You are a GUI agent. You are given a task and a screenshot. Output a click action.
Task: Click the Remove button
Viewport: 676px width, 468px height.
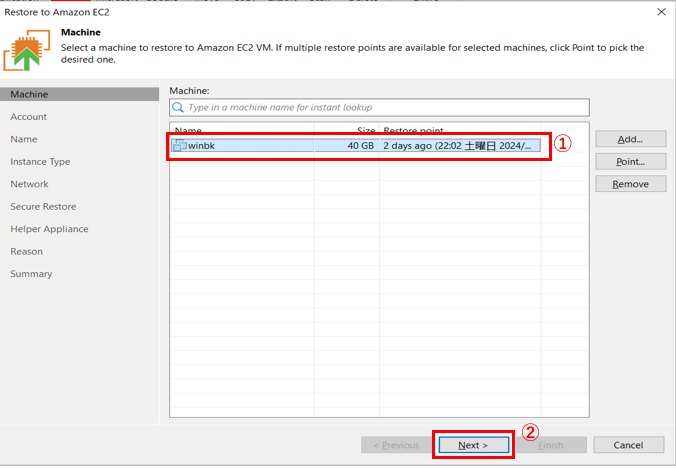click(x=630, y=184)
